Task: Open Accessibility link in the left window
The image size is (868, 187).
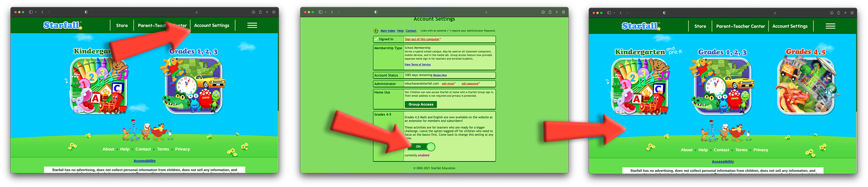Action: 145,161
